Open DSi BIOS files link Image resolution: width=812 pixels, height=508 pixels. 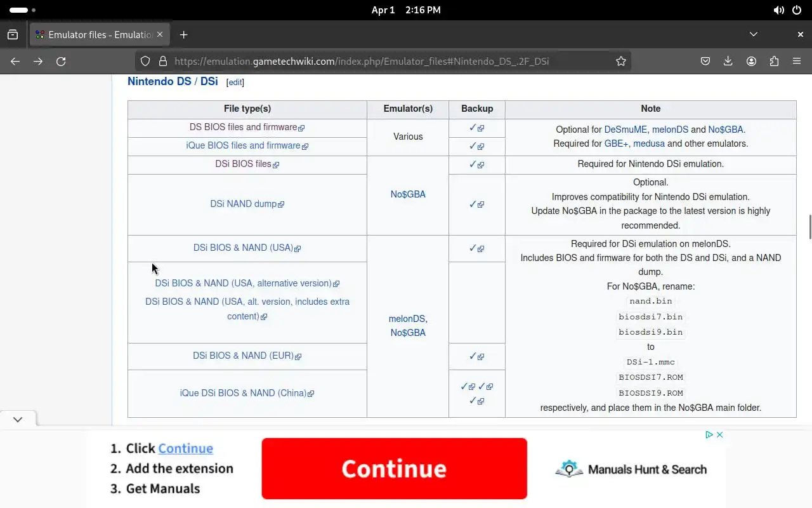click(247, 164)
